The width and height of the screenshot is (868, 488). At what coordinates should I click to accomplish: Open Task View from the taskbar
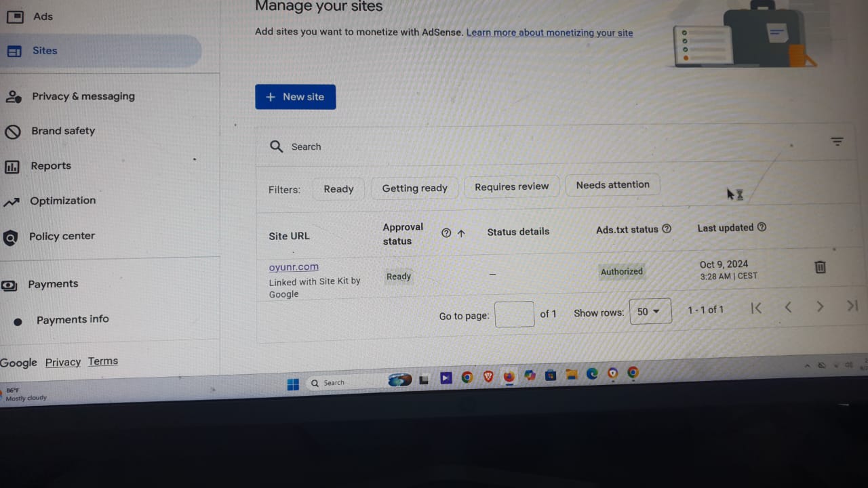pos(424,380)
